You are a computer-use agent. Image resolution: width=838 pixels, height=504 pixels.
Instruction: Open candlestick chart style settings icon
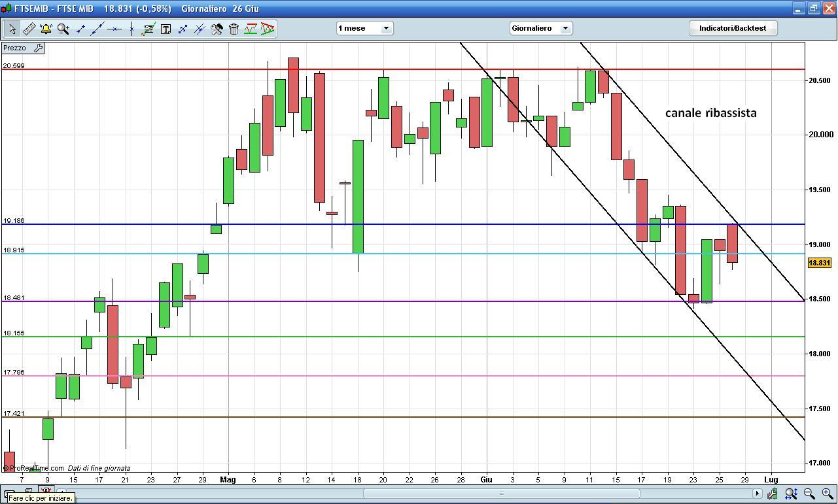coord(773,494)
